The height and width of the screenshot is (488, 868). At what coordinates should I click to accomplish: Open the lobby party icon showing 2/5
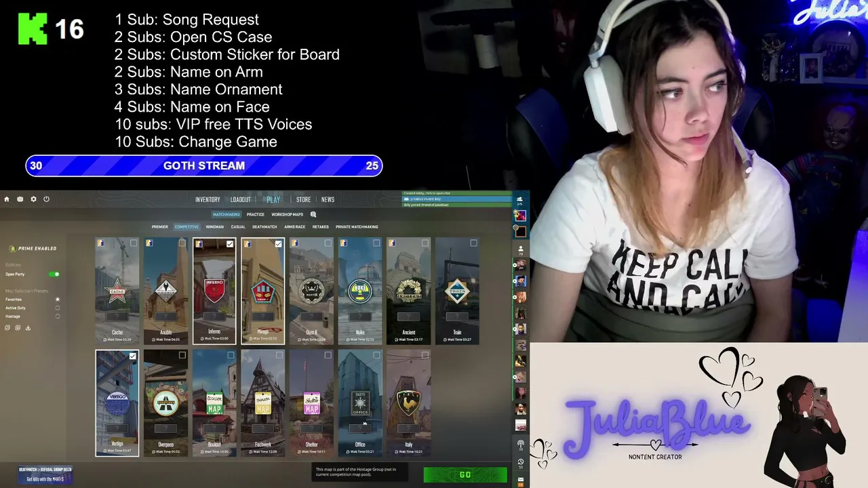pos(520,201)
